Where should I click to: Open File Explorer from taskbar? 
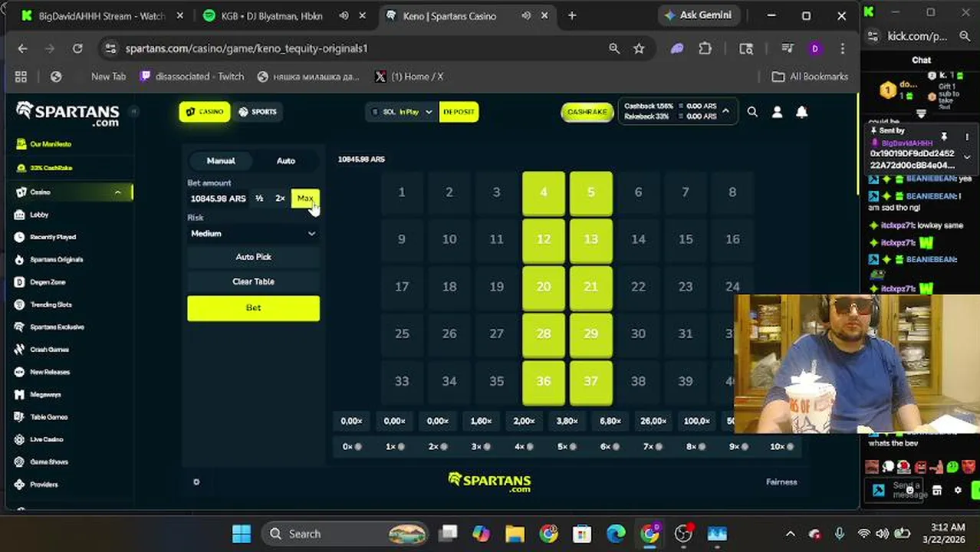515,534
